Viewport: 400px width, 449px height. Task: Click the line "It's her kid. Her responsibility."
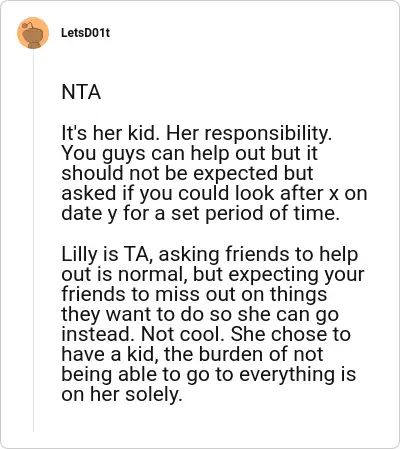pos(197,133)
